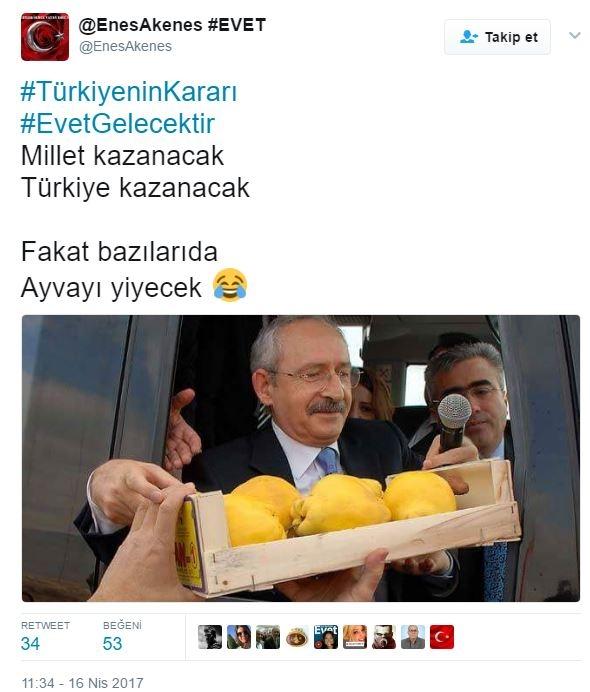Open the @EnesAkenes handle link
590x692 pixels.
[x=125, y=47]
